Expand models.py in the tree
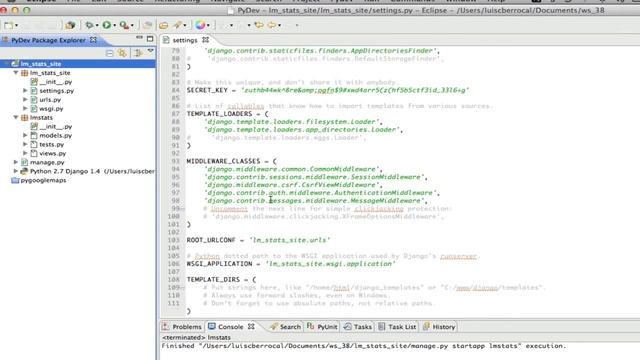Image resolution: width=640 pixels, height=360 pixels. 25,136
